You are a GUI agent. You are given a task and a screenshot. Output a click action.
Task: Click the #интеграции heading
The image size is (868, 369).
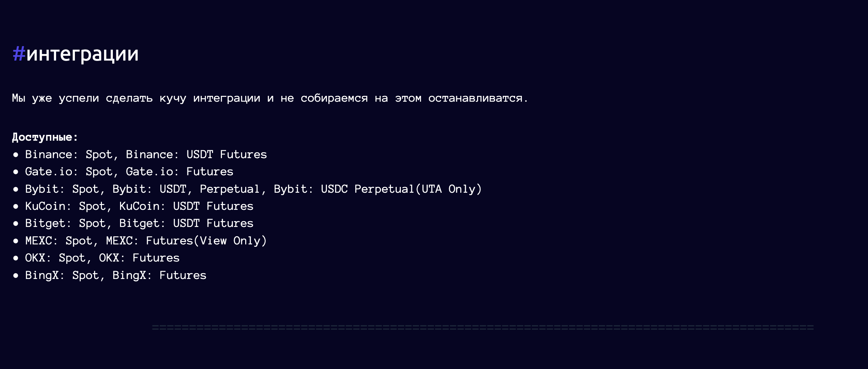76,54
